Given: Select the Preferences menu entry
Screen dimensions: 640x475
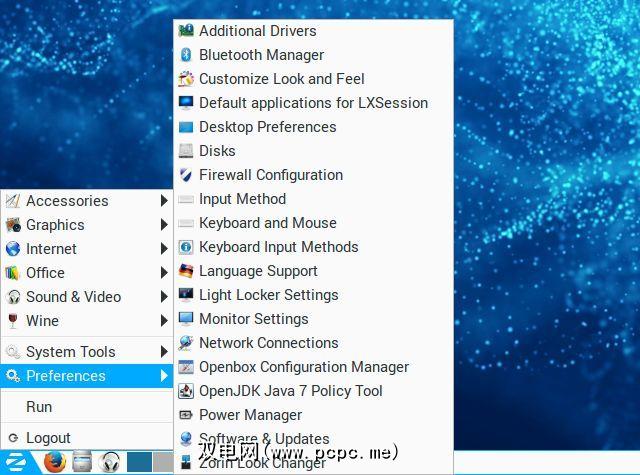Looking at the screenshot, I should pos(87,376).
